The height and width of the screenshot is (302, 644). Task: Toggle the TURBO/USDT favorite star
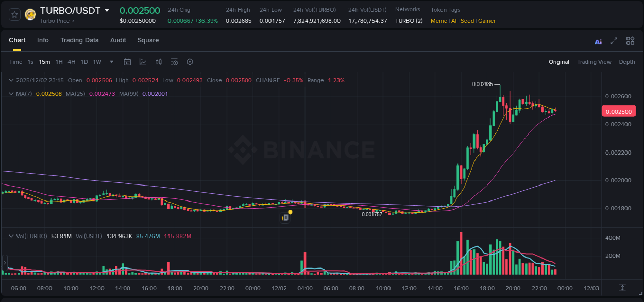pyautogui.click(x=13, y=14)
